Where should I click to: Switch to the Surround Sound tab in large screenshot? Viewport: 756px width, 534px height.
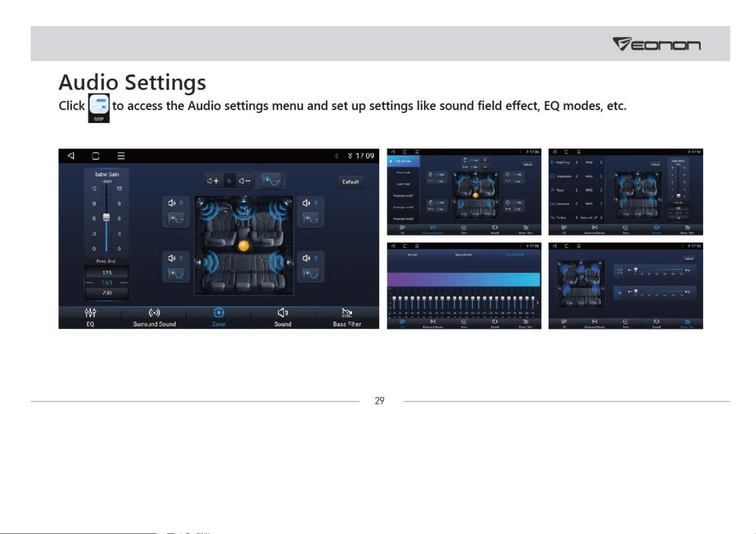click(154, 317)
